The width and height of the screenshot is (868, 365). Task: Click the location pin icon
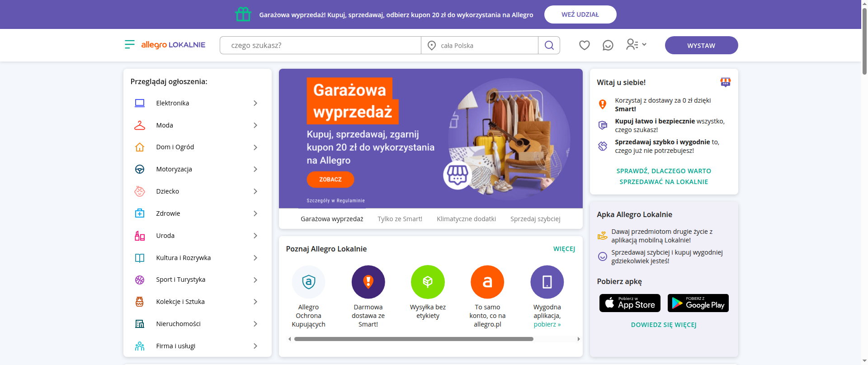pos(432,45)
